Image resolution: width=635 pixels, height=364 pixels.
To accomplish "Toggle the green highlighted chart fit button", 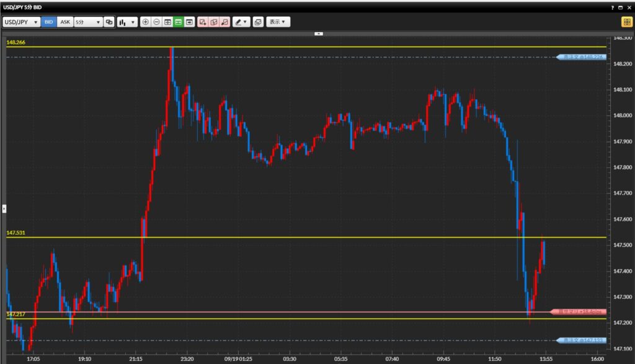I will point(178,22).
